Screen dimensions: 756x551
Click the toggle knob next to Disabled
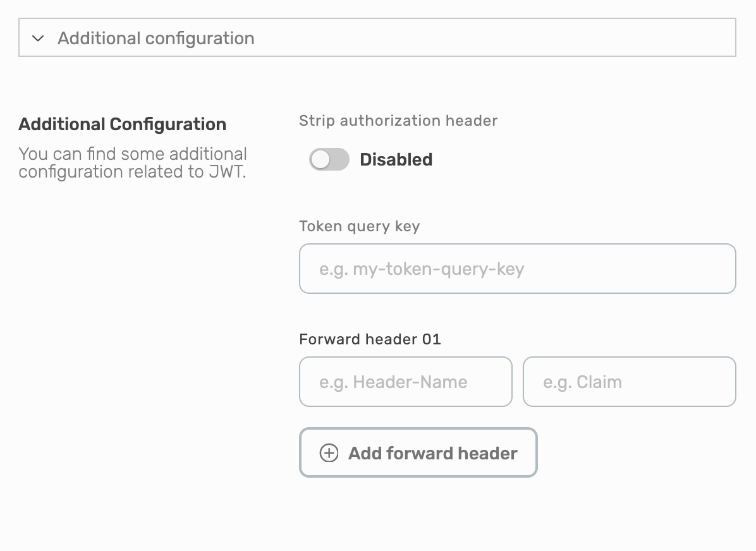321,159
